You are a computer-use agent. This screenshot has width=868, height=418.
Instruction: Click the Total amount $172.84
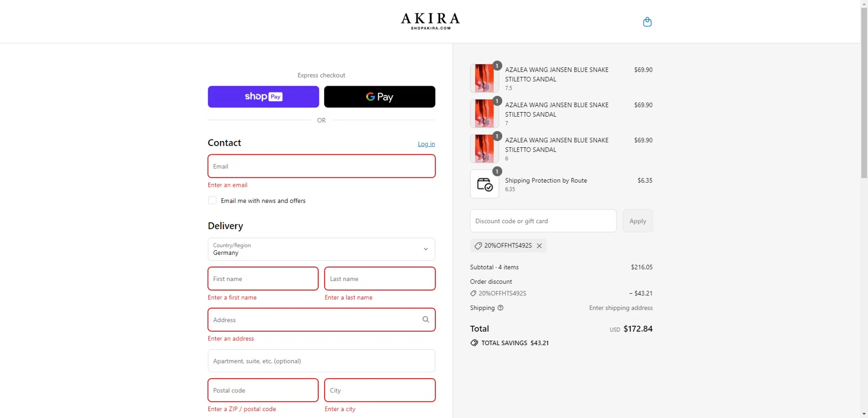tap(638, 329)
